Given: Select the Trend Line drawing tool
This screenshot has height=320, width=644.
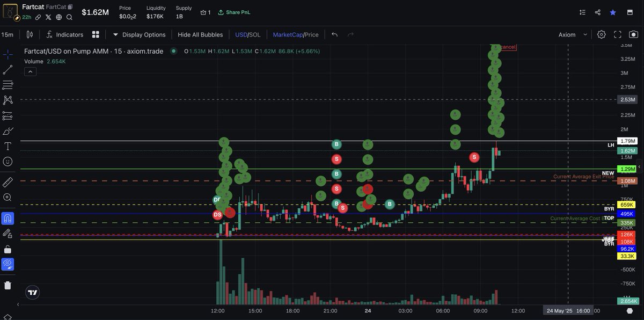Looking at the screenshot, I should [x=7, y=70].
